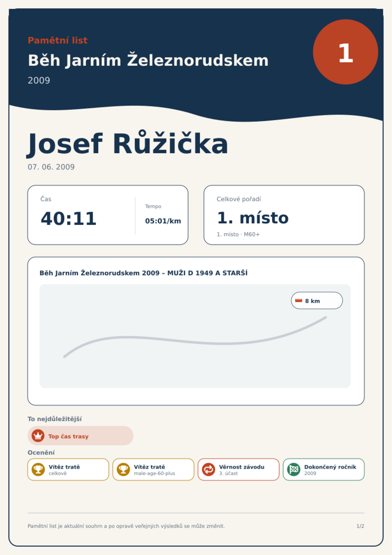Image resolution: width=392 pixels, height=555 pixels.
Task: Click the red ruler icon next to 8 km
Action: click(299, 300)
